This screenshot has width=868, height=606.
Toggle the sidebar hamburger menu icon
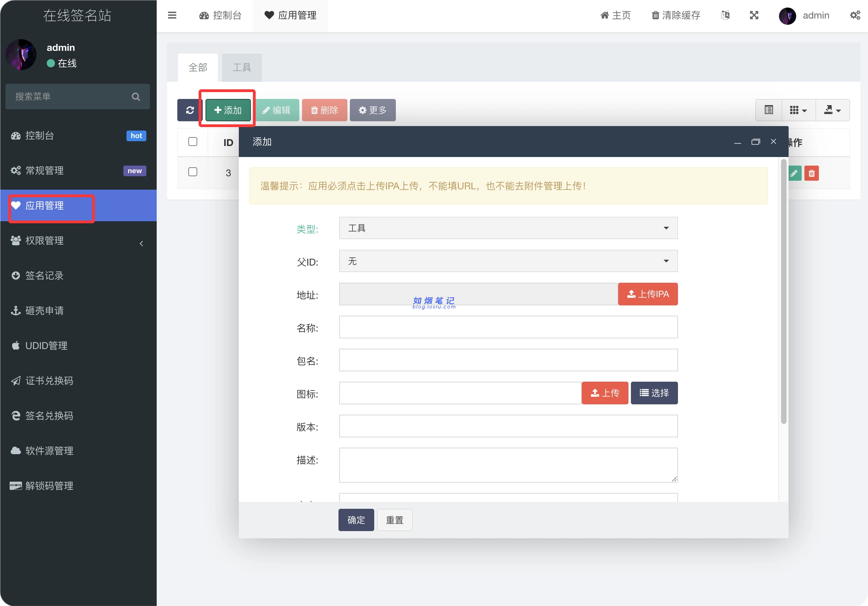pos(172,15)
